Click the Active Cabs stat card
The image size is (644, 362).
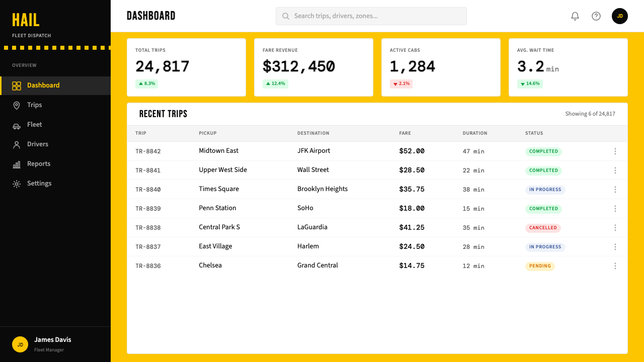pos(441,67)
